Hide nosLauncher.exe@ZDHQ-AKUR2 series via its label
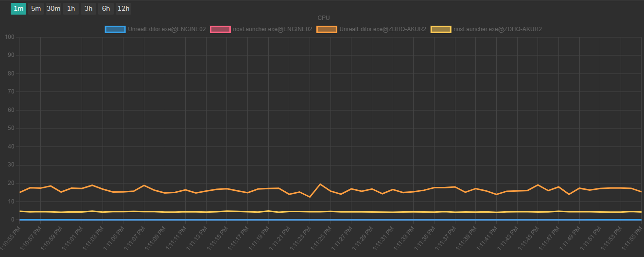This screenshot has height=257, width=644. [497, 29]
